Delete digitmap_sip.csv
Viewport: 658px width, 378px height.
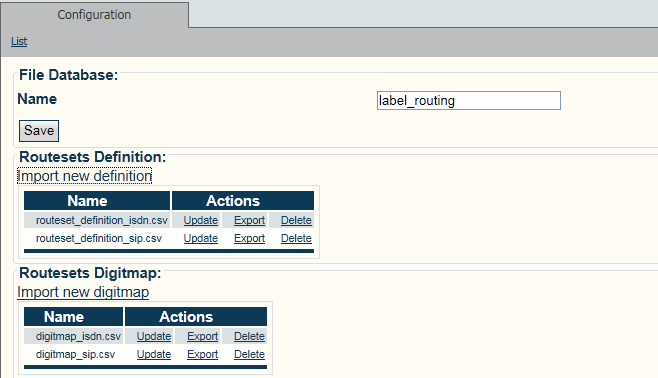click(249, 355)
